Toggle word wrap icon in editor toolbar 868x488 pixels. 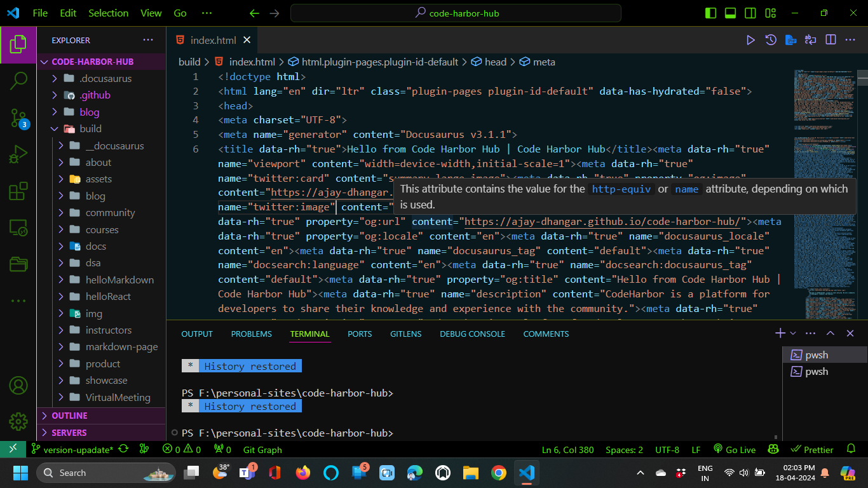810,40
